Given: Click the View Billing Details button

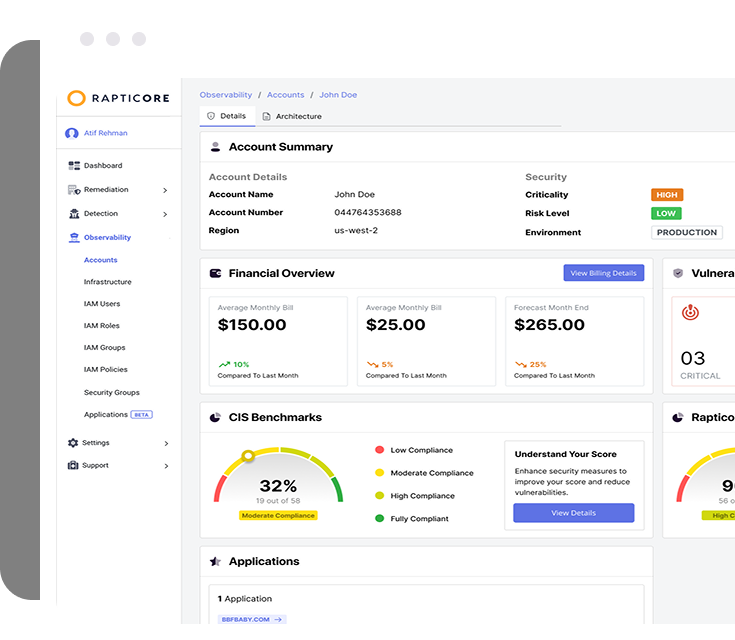Looking at the screenshot, I should (603, 273).
